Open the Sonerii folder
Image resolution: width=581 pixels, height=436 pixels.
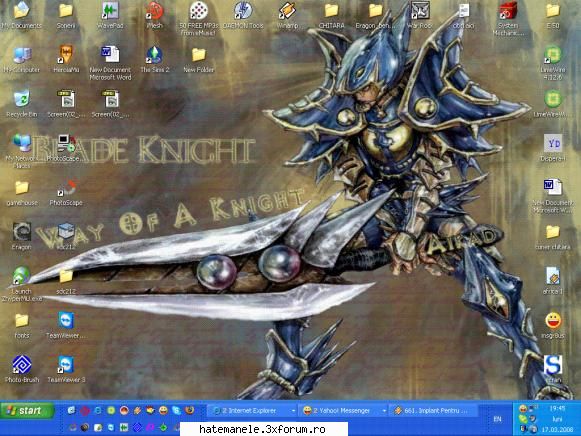(x=66, y=15)
